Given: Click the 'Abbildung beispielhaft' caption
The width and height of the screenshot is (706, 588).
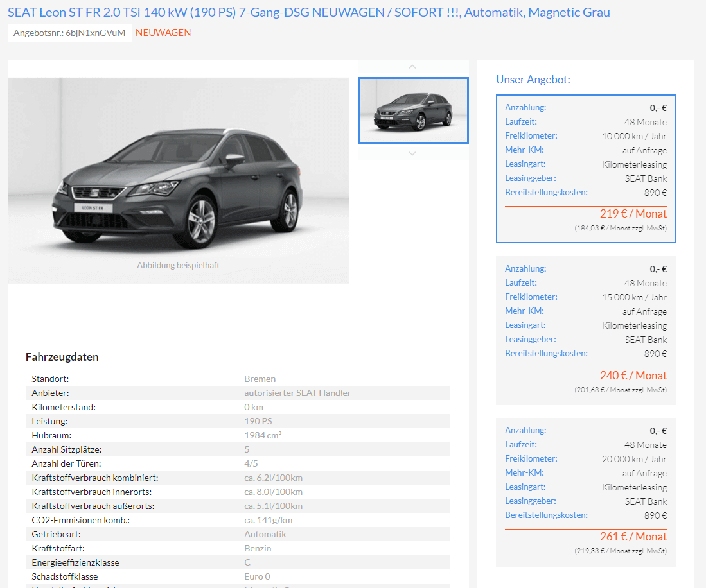Looking at the screenshot, I should click(x=179, y=265).
